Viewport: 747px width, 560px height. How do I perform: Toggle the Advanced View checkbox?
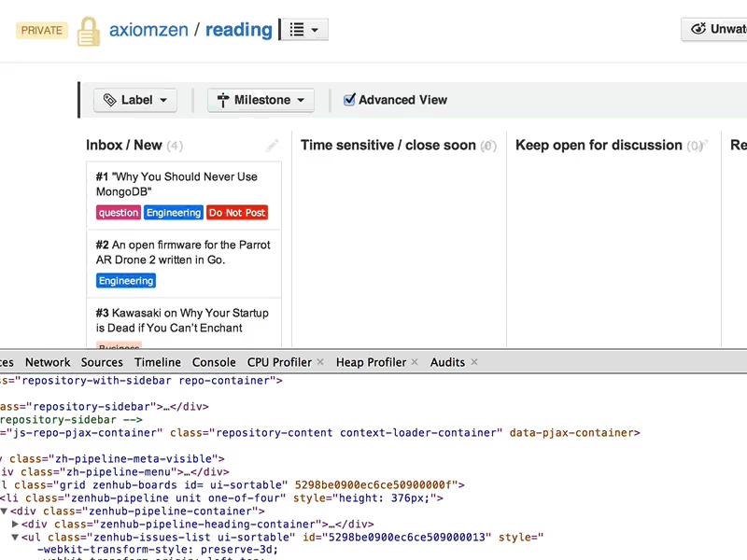coord(349,100)
